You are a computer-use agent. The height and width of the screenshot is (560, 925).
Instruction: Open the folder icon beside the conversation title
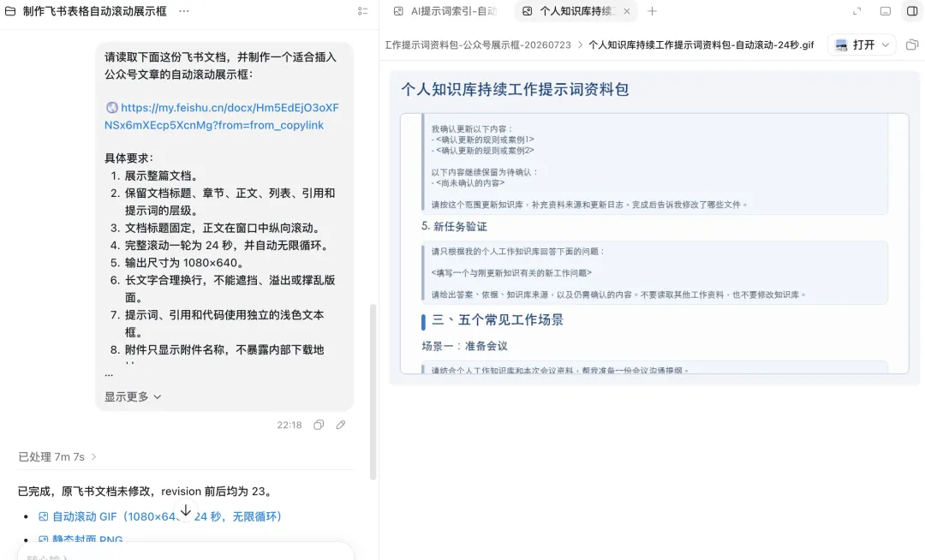[x=10, y=11]
